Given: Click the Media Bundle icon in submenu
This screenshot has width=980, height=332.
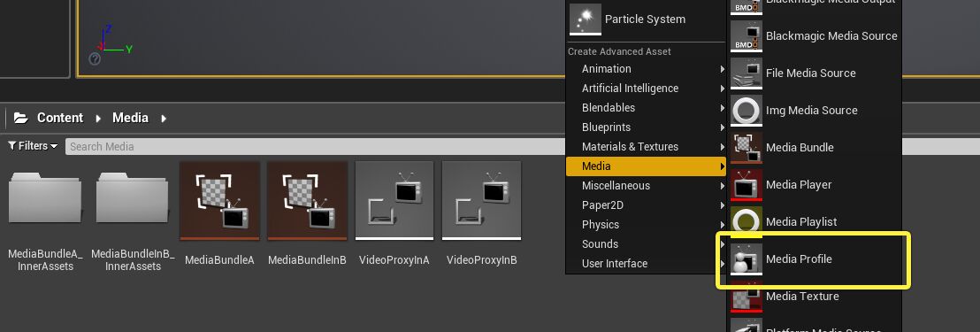Looking at the screenshot, I should pyautogui.click(x=746, y=148).
